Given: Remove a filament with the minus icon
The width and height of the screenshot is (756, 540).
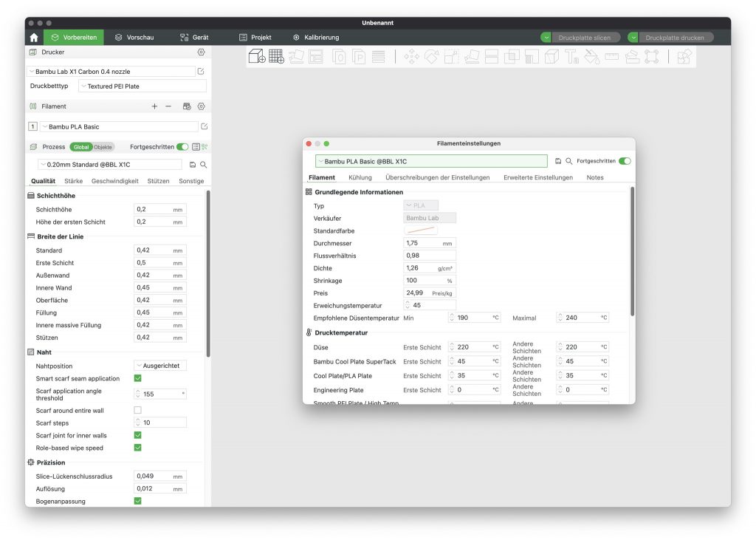Looking at the screenshot, I should (168, 106).
